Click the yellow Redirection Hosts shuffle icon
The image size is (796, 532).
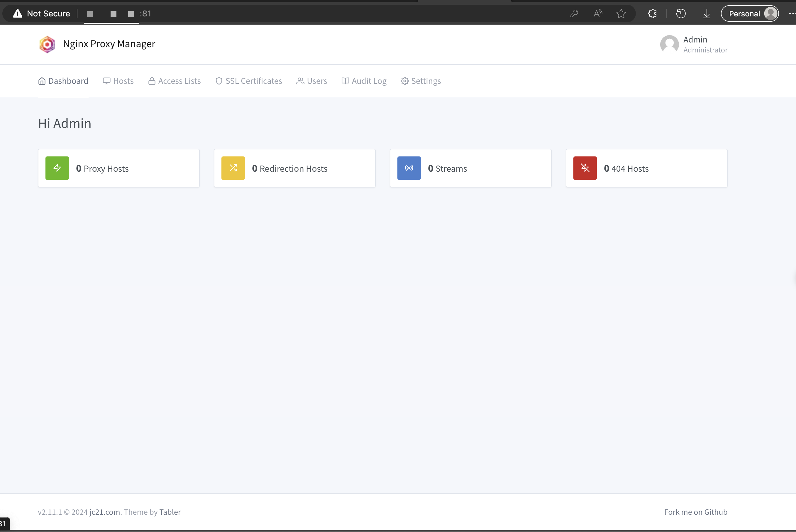233,168
